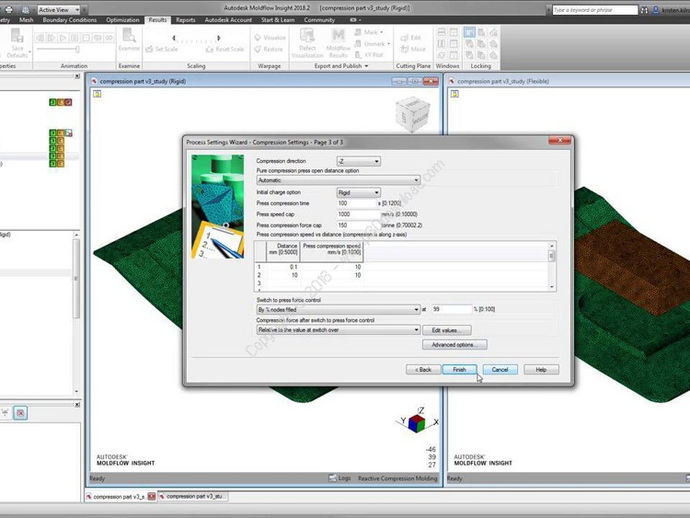Click the highlighted lock view icon in Locking
The image size is (690, 518).
tap(470, 32)
